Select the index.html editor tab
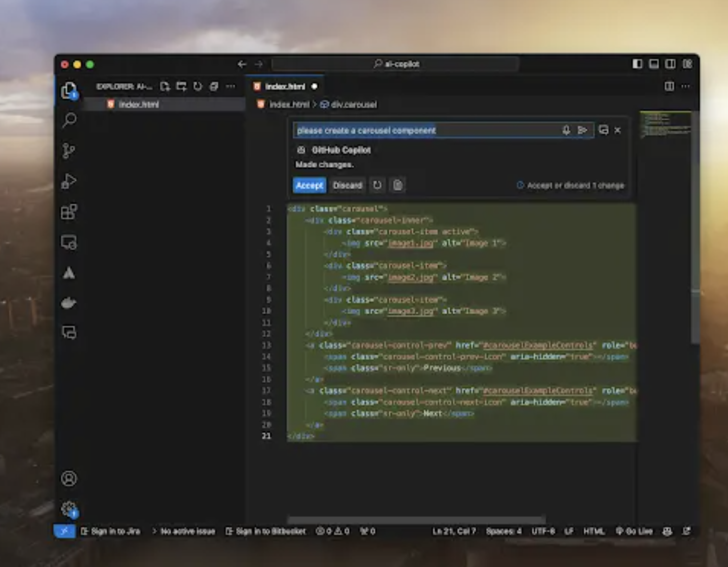Screen dimensions: 728x567 (284, 86)
